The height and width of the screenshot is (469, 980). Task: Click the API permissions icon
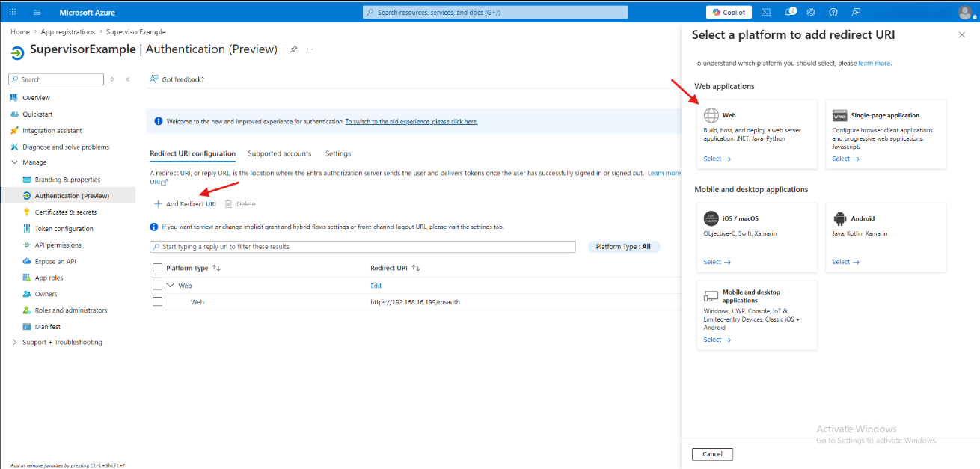[x=27, y=245]
